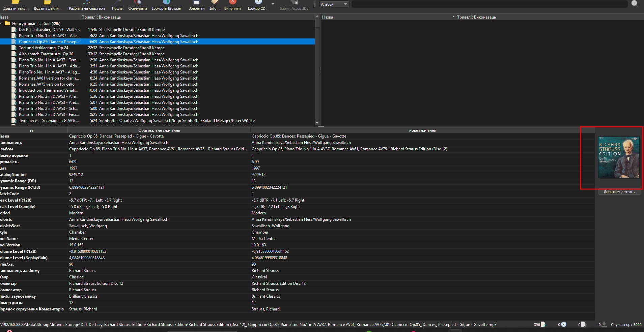This screenshot has width=644, height=332.
Task: Click file list scrollbar down arrow
Action: (x=317, y=123)
